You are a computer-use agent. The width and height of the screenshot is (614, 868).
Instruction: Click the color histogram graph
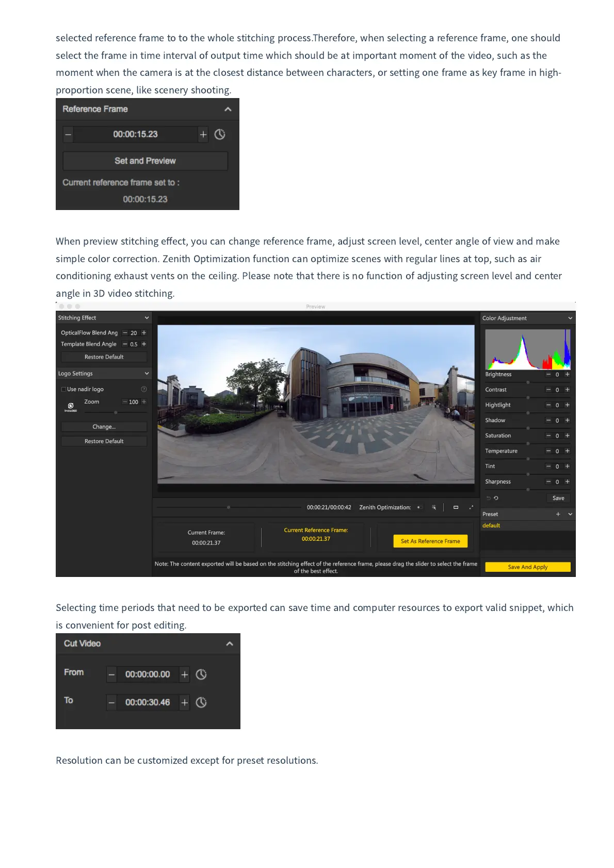pyautogui.click(x=528, y=349)
